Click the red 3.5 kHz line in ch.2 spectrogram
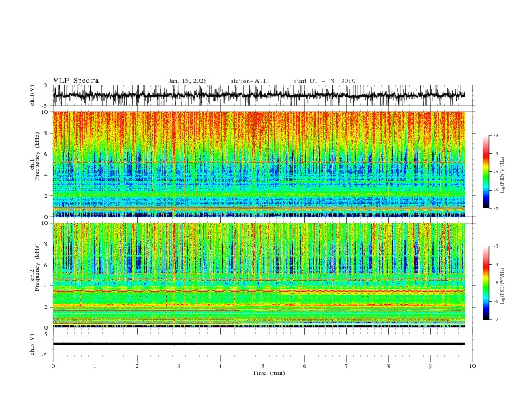This screenshot has height=411, width=532. [259, 291]
